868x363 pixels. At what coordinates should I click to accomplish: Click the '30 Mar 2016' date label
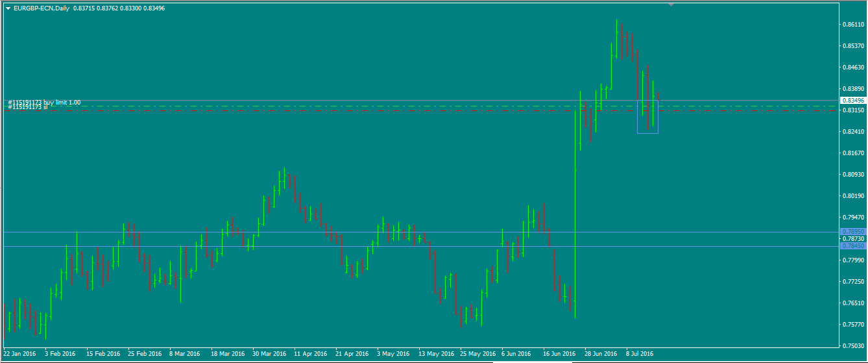coord(269,354)
